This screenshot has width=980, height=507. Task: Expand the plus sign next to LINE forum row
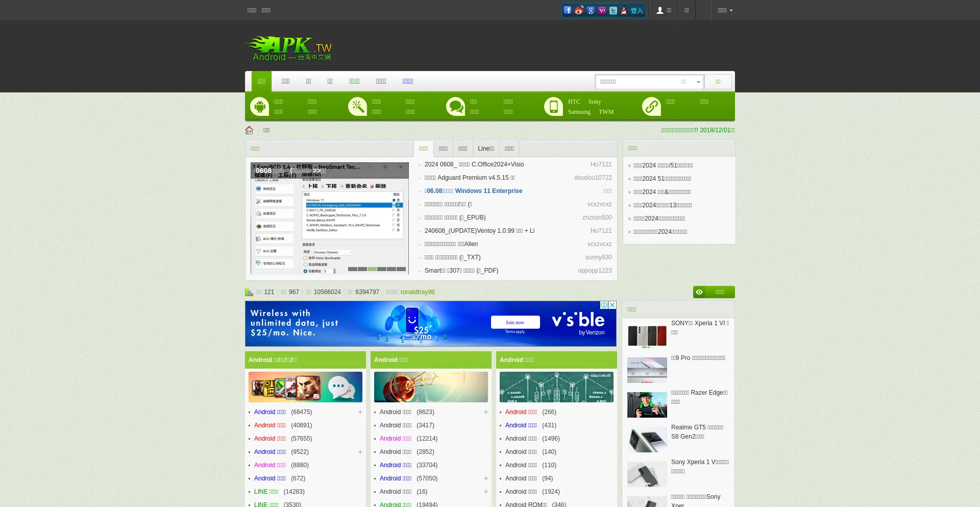click(360, 492)
